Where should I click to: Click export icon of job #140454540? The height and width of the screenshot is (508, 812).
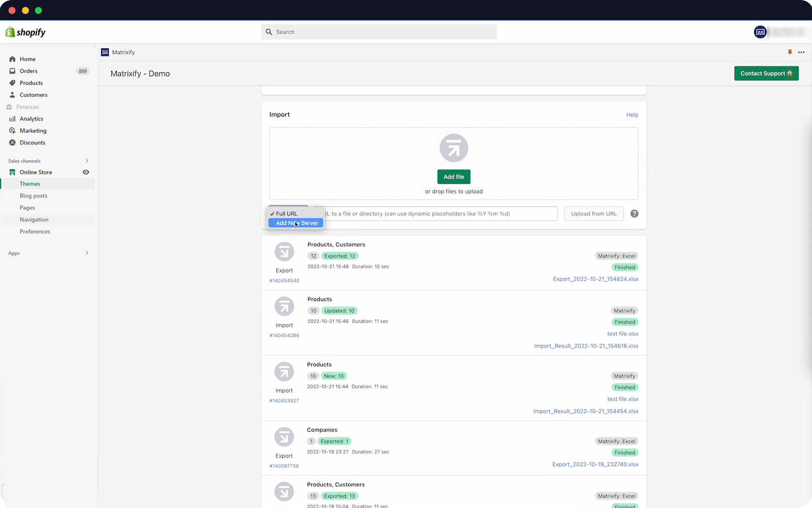click(284, 252)
